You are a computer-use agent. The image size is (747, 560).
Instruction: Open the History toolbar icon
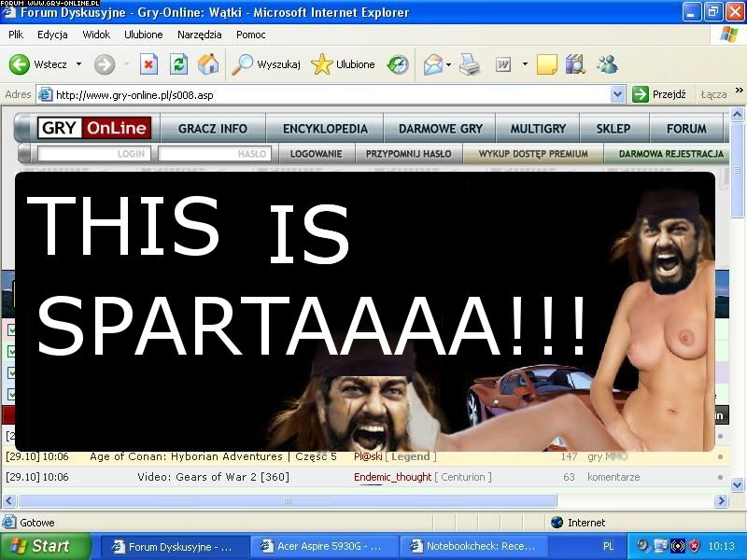click(399, 64)
